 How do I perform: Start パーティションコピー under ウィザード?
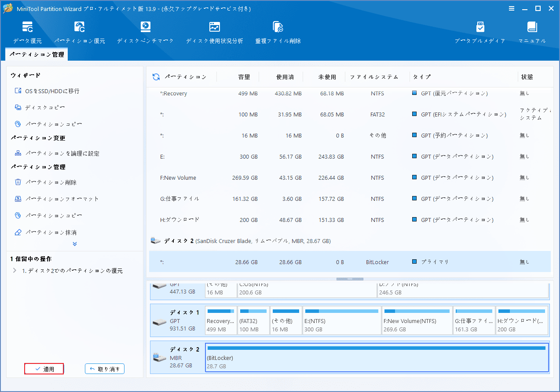point(48,124)
